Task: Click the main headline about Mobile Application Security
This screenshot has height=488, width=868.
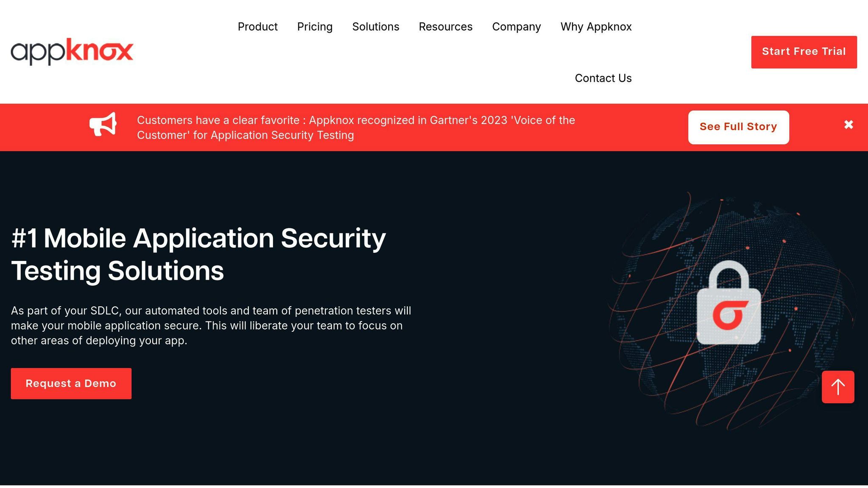Action: click(x=199, y=254)
